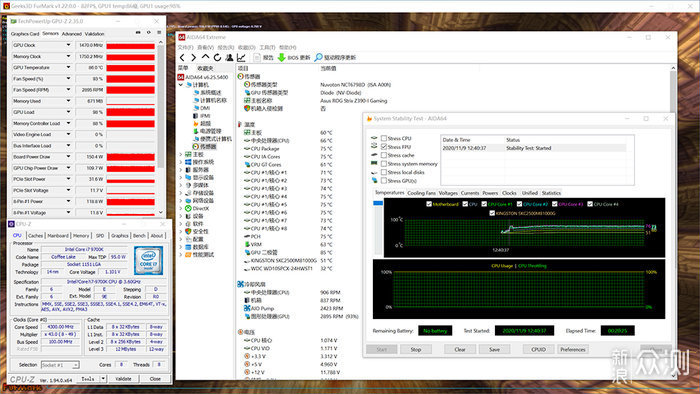Select the overclock flame tree item

tap(202, 123)
